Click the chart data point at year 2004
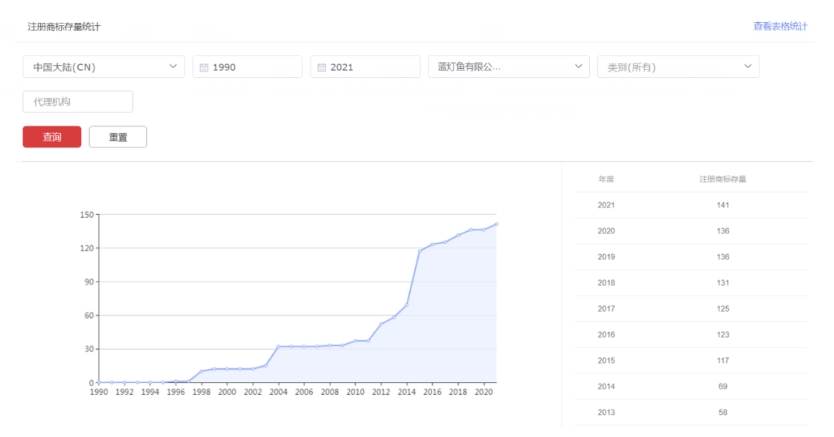 (x=278, y=346)
